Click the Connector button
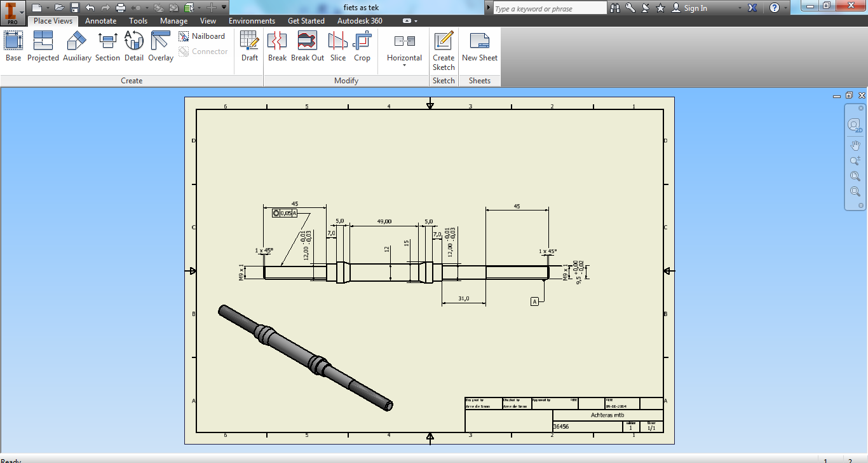 (203, 52)
